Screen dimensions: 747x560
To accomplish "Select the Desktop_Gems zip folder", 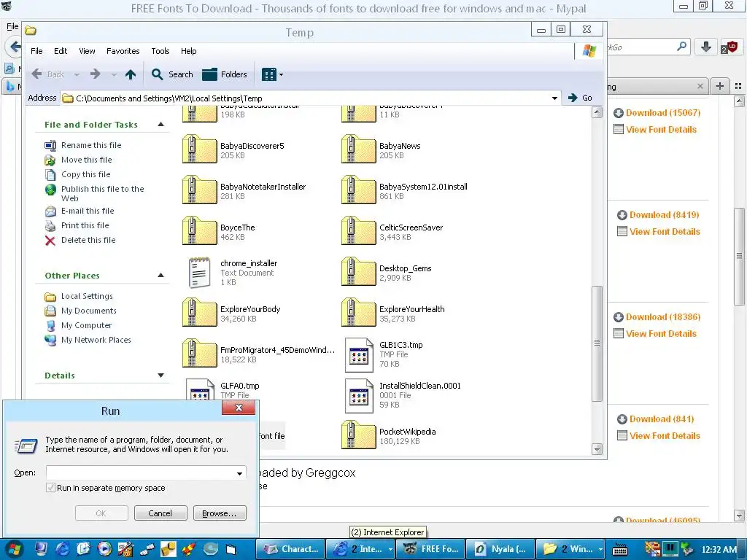I will click(387, 273).
